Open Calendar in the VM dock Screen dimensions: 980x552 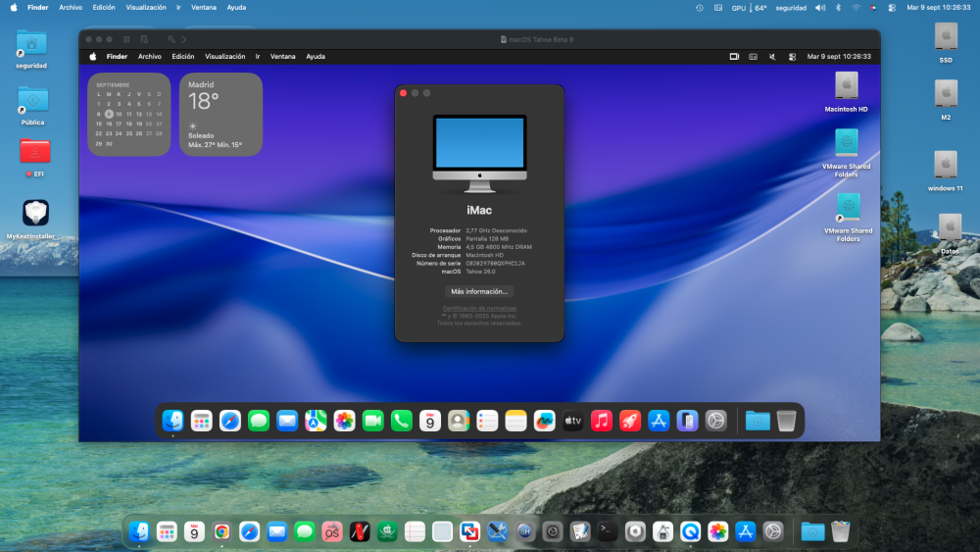(430, 421)
